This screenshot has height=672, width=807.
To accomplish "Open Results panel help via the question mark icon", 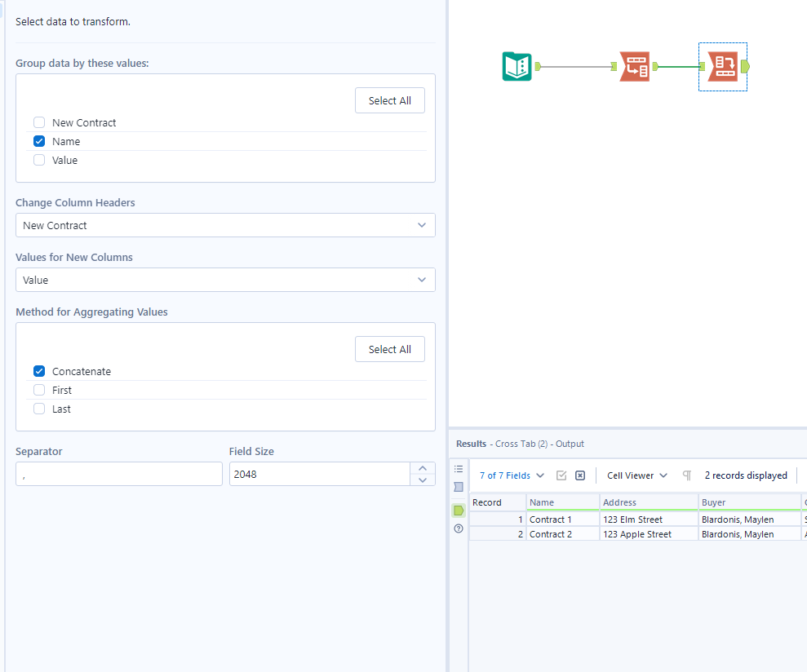I will pyautogui.click(x=459, y=528).
